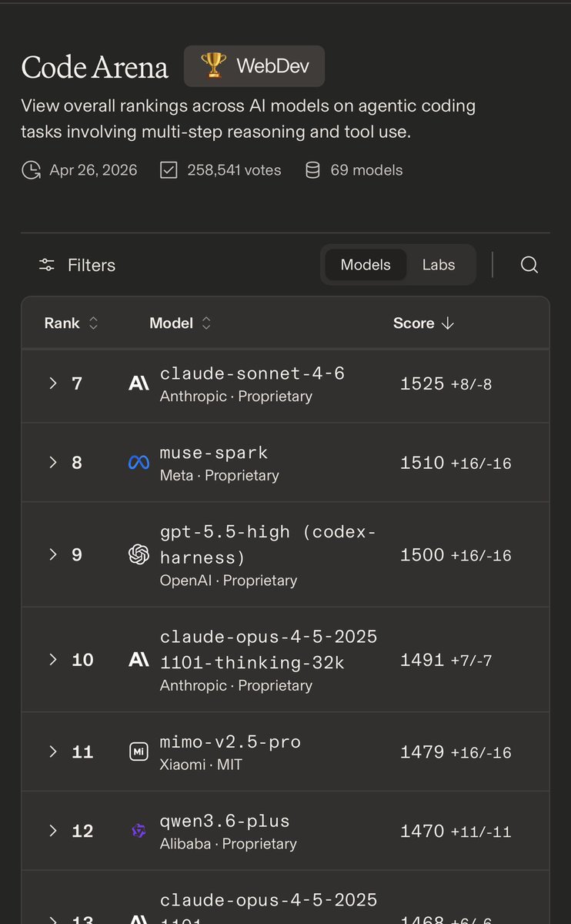This screenshot has width=571, height=924.
Task: Click the 'Meta · Proprietary' text
Action: 219,476
